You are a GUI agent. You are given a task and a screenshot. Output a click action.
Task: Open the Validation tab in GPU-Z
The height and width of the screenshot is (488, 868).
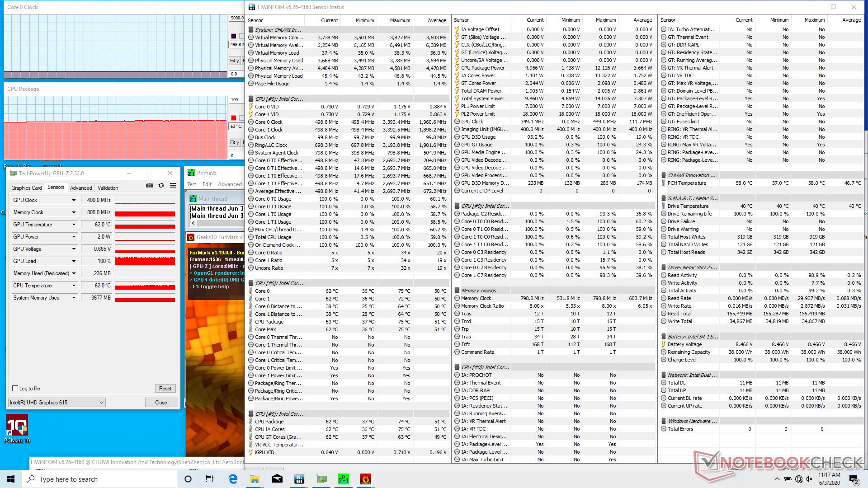point(108,188)
